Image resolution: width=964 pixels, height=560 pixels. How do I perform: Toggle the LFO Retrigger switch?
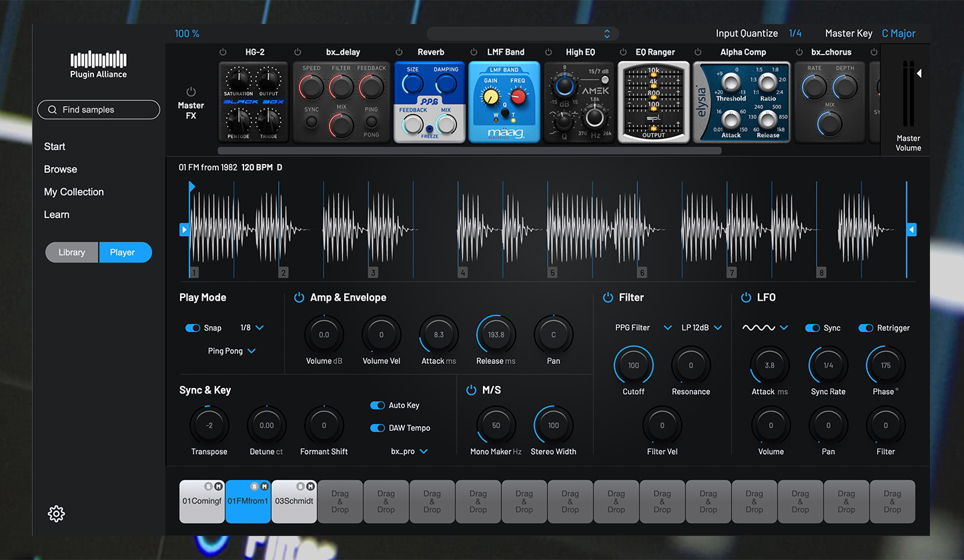coord(866,328)
